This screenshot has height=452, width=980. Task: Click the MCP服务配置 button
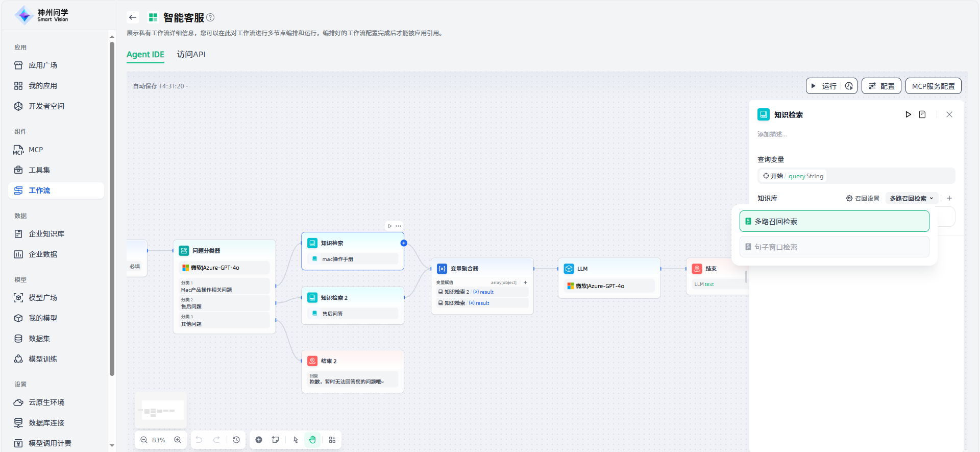click(933, 86)
